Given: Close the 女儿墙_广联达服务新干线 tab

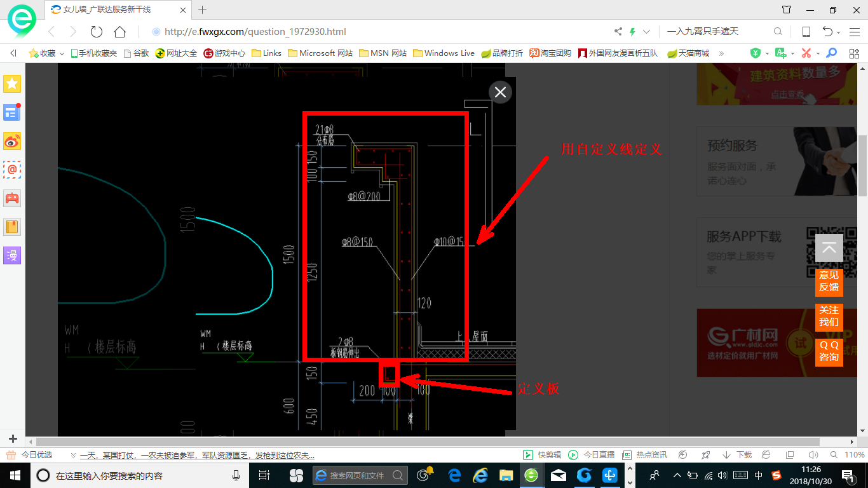Looking at the screenshot, I should [x=183, y=10].
